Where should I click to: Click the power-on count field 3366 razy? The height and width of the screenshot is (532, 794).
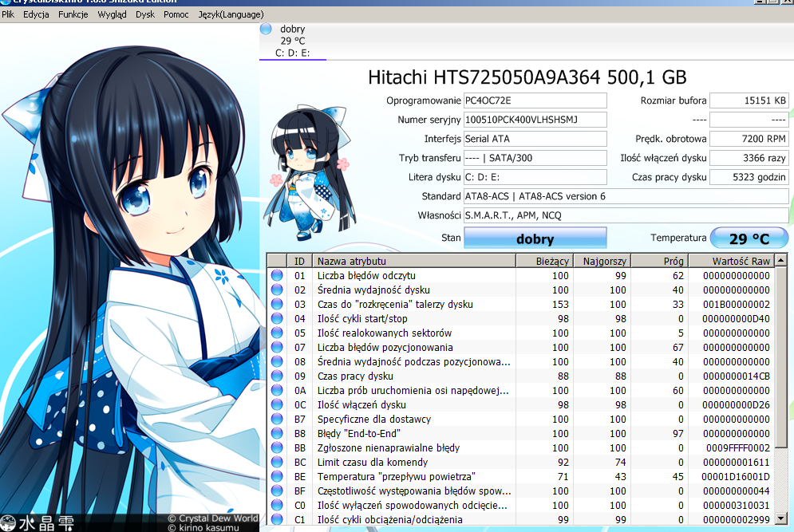[x=749, y=158]
